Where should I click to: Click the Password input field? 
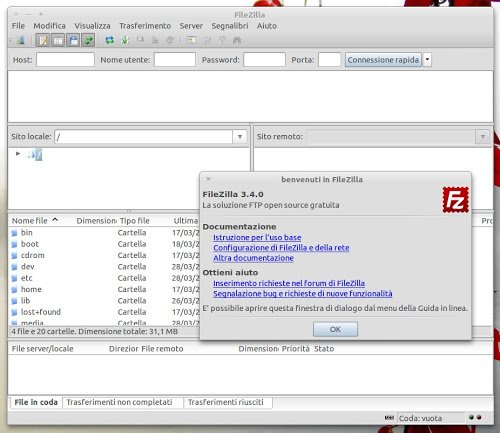(264, 60)
